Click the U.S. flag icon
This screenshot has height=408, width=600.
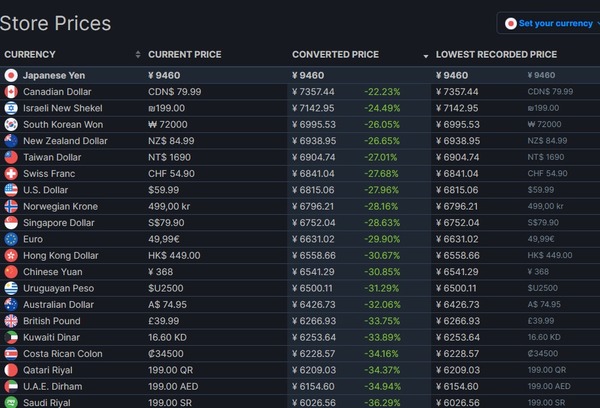[x=11, y=190]
